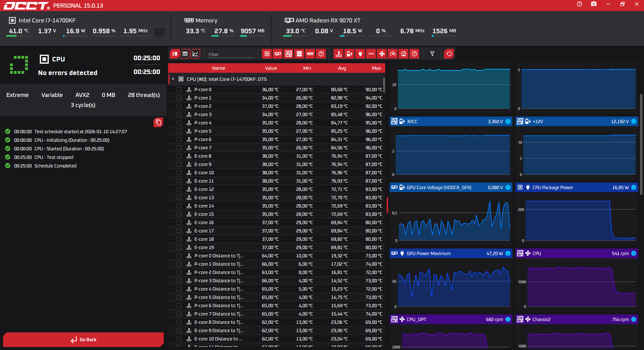The image size is (644, 350).
Task: Click the reset min/max refresh icon
Action: (449, 54)
